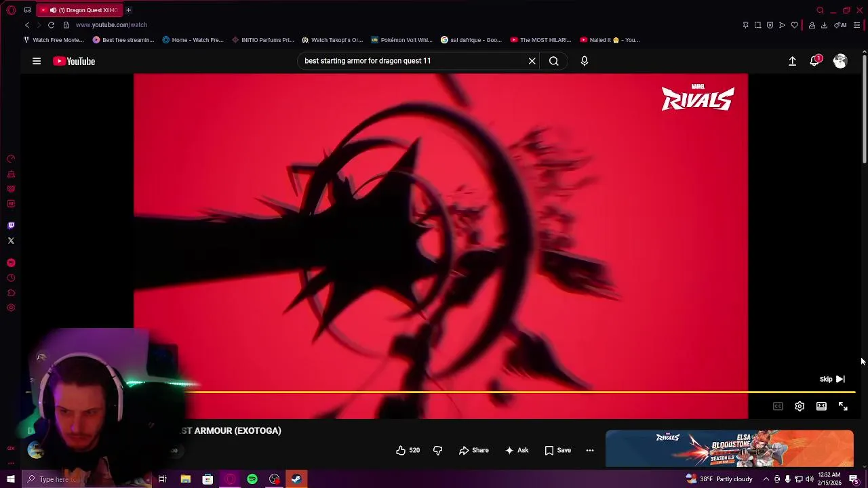
Task: Open more actions three-dot menu
Action: tap(590, 450)
